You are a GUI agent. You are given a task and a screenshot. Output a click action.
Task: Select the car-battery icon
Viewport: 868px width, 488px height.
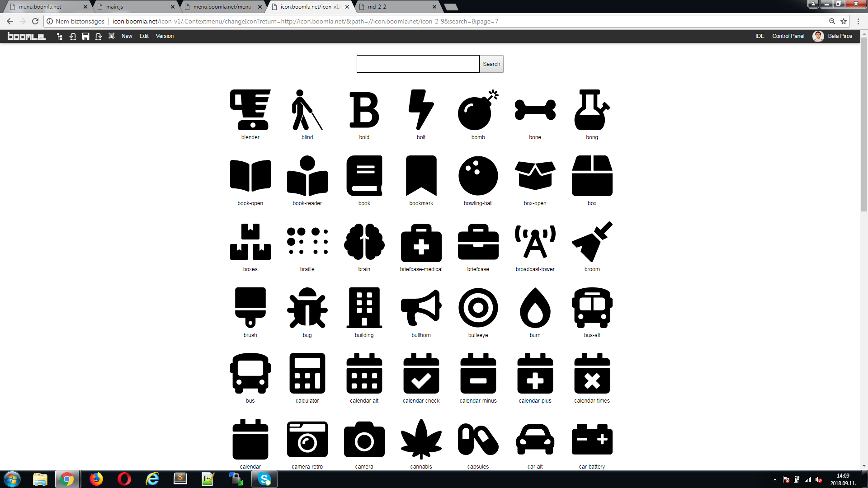[592, 439]
